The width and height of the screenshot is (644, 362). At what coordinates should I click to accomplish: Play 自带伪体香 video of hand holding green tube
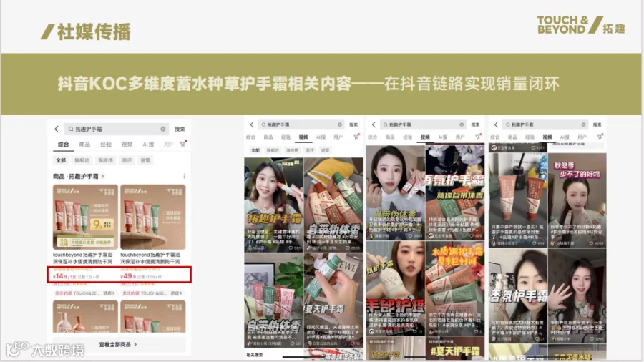[333, 205]
